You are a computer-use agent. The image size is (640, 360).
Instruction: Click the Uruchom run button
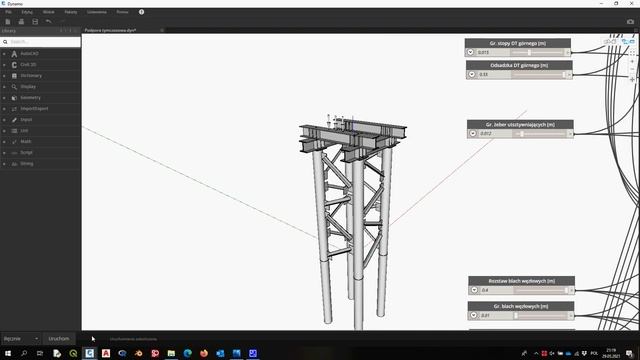coord(59,339)
